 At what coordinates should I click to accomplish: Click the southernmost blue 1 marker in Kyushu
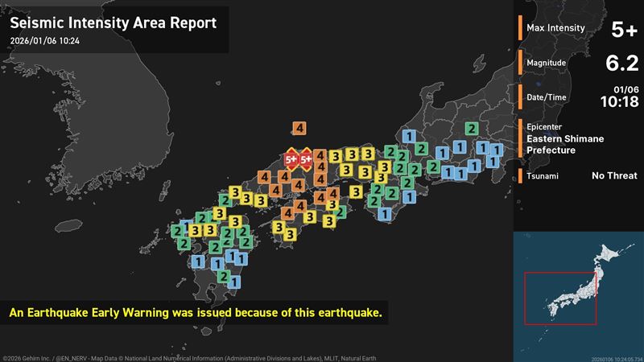tap(233, 282)
